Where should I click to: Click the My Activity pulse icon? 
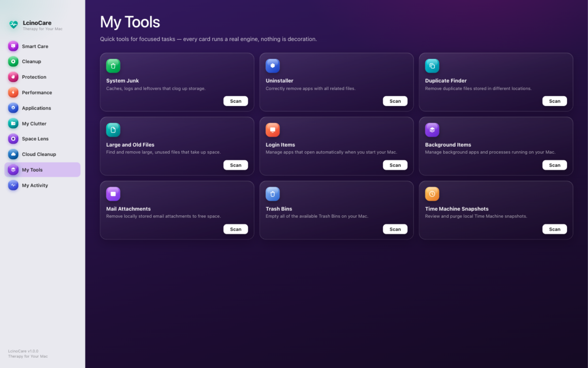coord(13,185)
